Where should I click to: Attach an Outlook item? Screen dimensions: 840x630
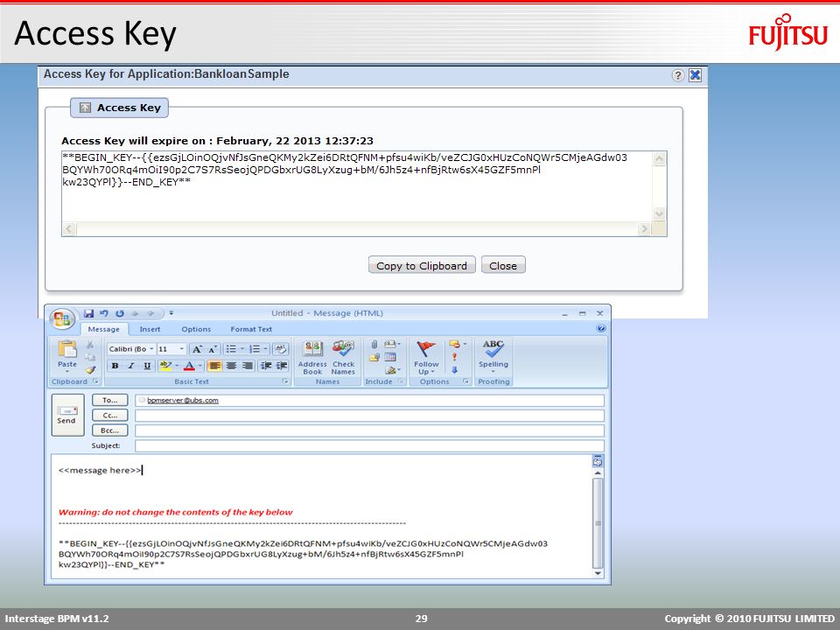[x=374, y=357]
